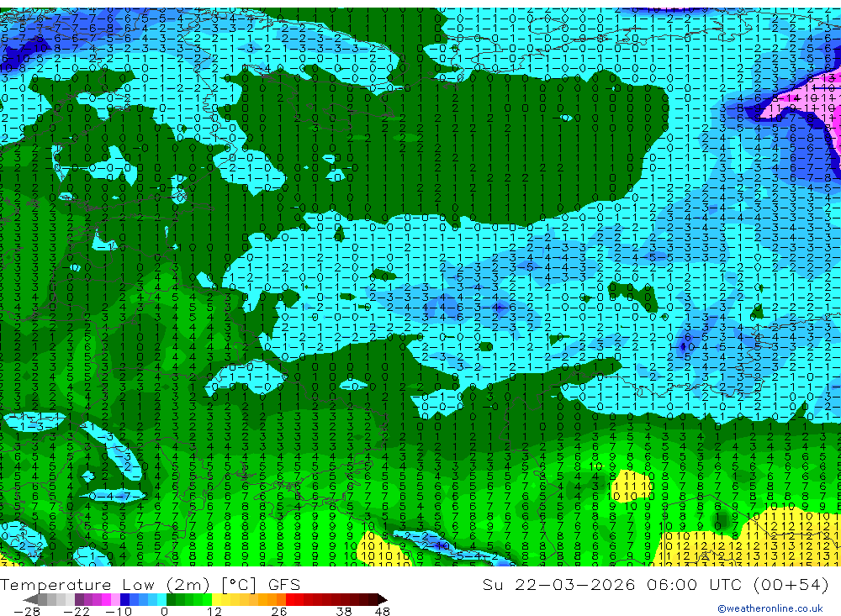Click the '-10' legend scale value
Viewport: 841px width, 616px height.
119,612
